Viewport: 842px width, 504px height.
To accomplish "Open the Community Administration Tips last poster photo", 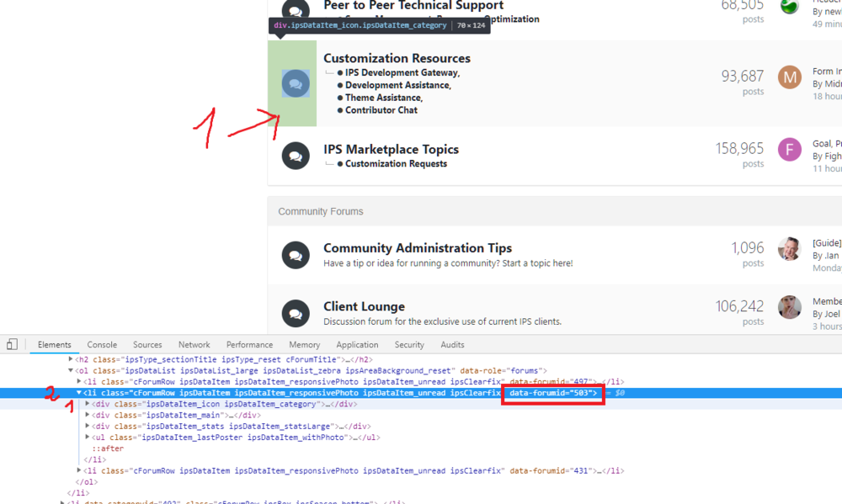I will tap(790, 249).
